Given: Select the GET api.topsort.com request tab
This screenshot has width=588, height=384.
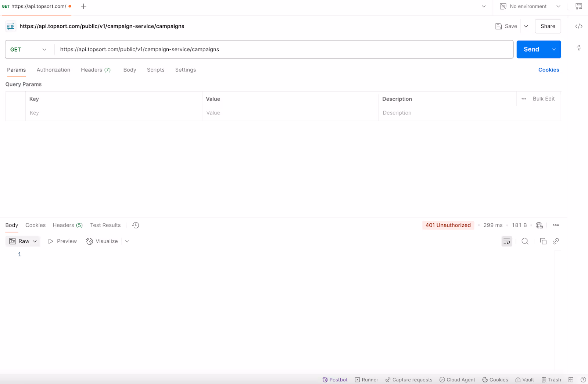Looking at the screenshot, I should (x=36, y=6).
